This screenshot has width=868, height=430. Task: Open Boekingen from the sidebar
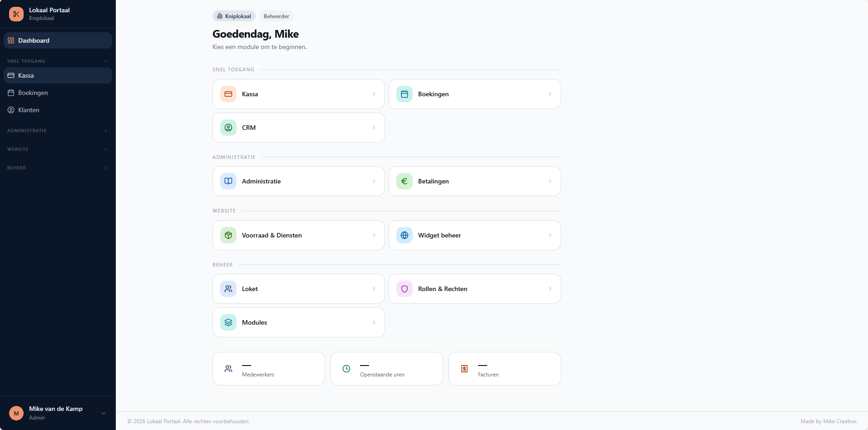58,93
